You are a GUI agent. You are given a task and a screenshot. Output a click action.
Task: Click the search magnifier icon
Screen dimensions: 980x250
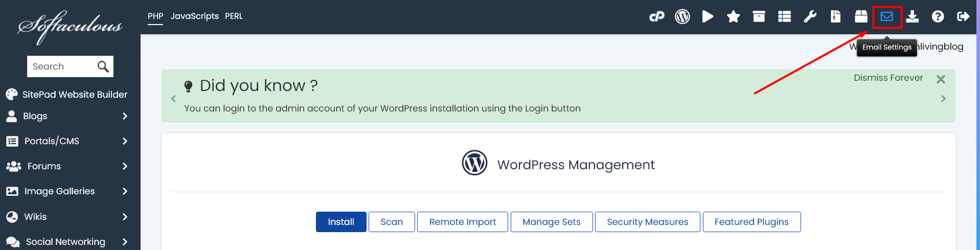(x=103, y=66)
